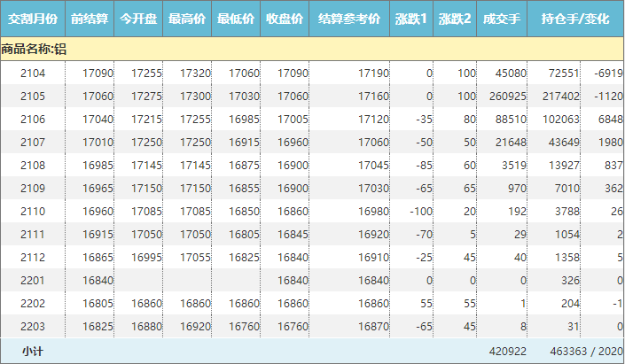
Task: Click the 持仓手/变化 column header
Action: coord(576,19)
